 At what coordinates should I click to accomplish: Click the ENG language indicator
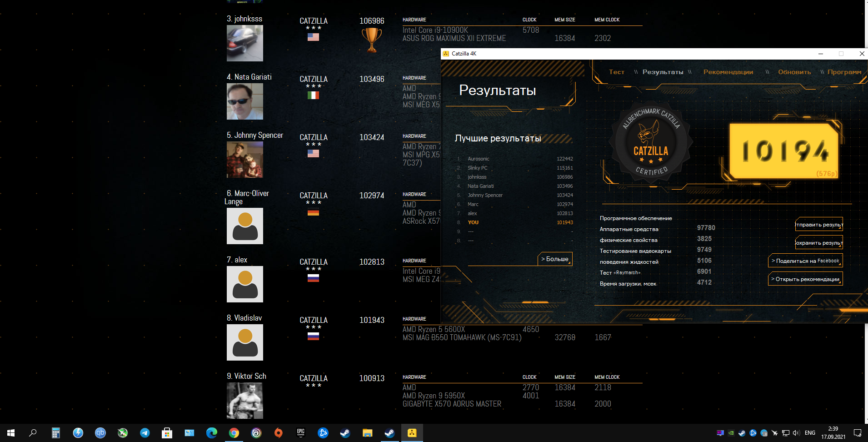[810, 433]
